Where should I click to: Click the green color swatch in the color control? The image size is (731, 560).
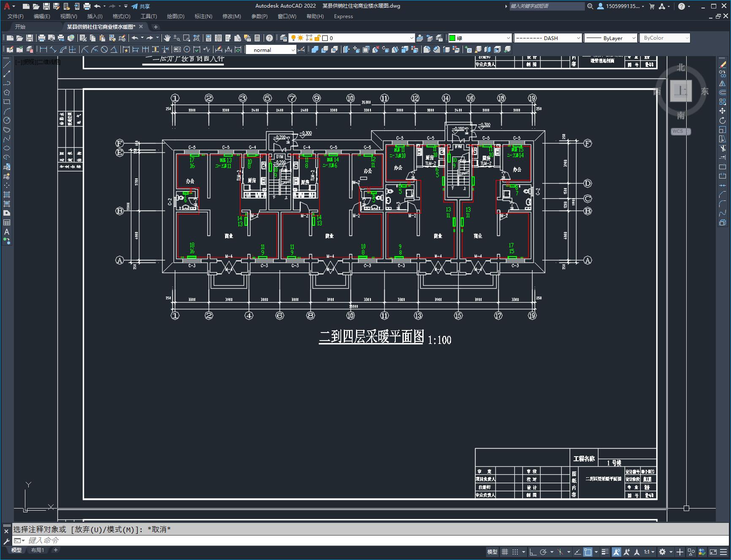[452, 38]
